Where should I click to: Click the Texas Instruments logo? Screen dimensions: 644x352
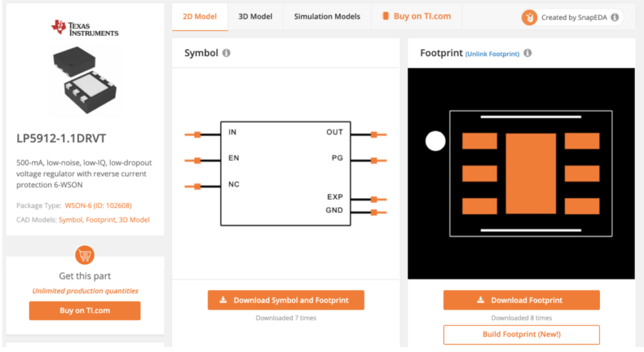(x=85, y=28)
